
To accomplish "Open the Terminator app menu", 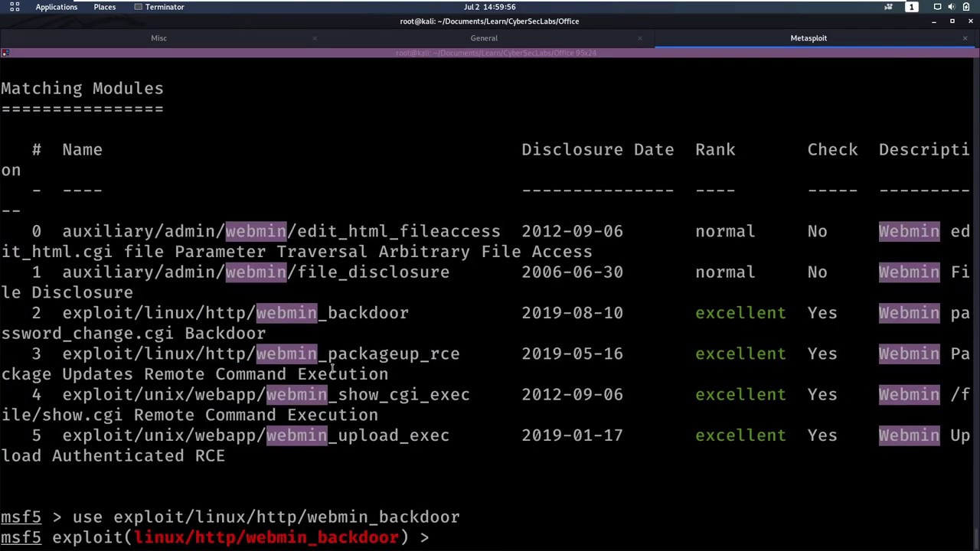I will tap(159, 7).
